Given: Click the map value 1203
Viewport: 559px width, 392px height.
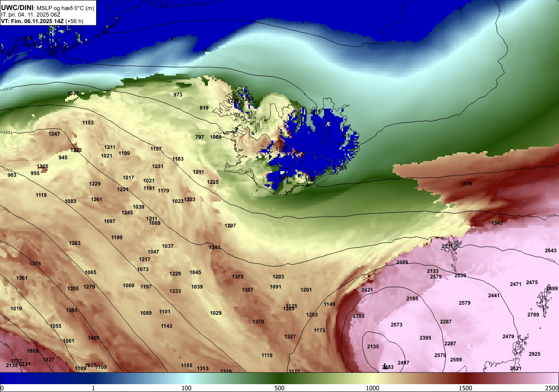Looking at the screenshot, I should tap(278, 277).
